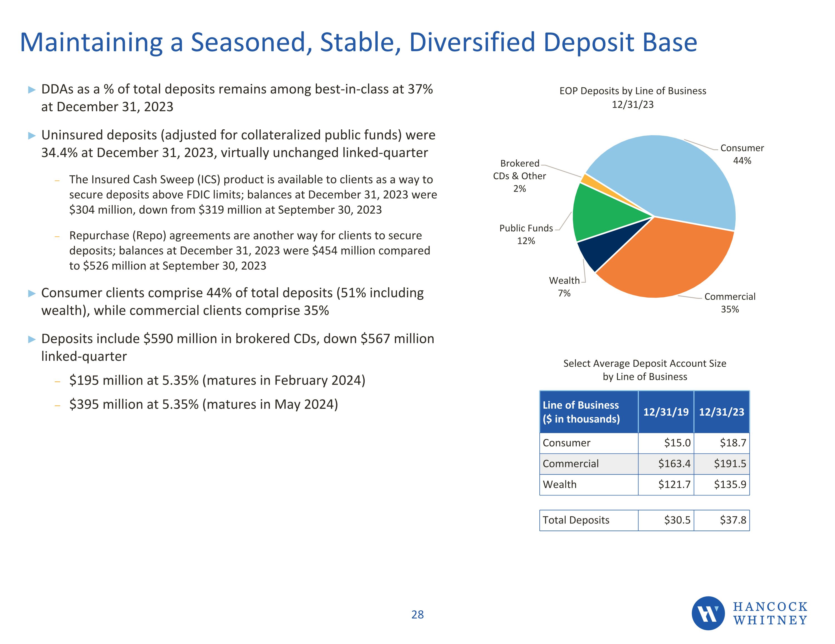
Task: Click the yellow Brokered CDs pie slice
Action: tap(589, 180)
